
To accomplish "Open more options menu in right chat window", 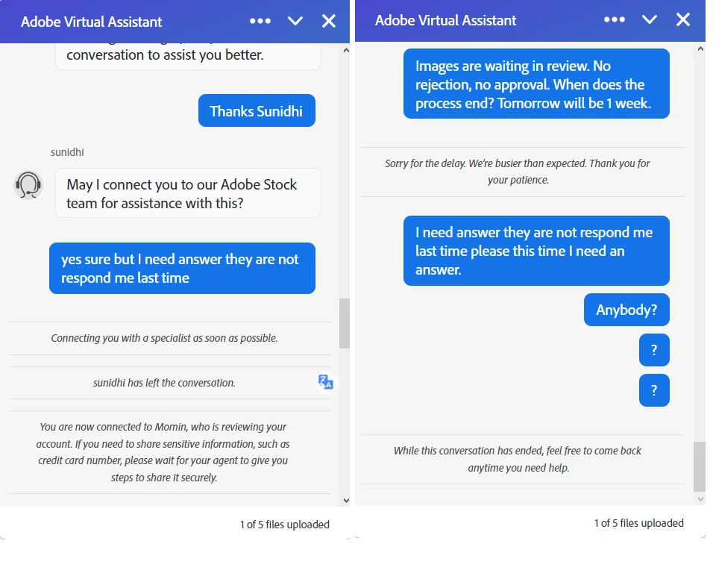I will coord(615,19).
